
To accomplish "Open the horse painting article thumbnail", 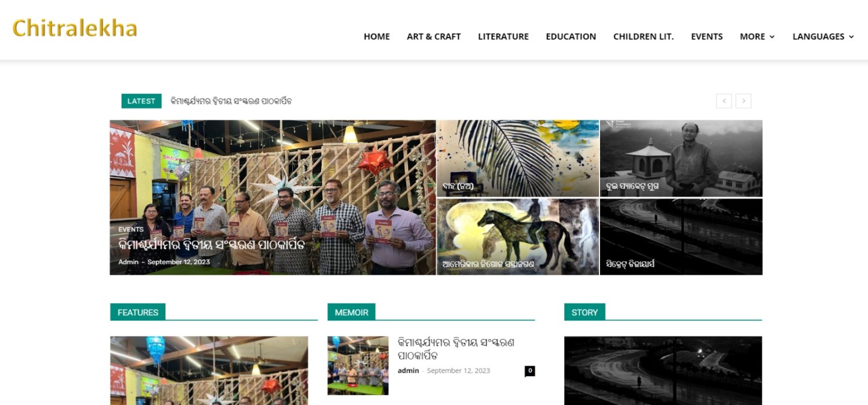I will [518, 237].
